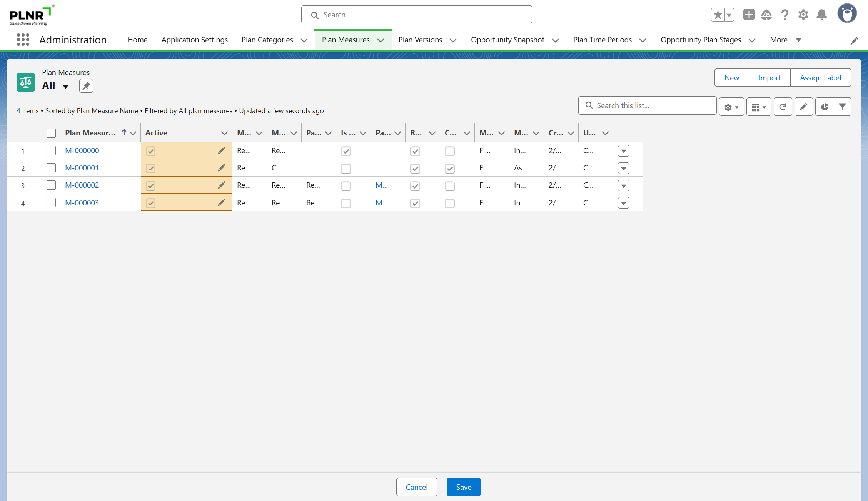Check the M-000003 row checkbox
The width and height of the screenshot is (868, 501).
point(51,202)
